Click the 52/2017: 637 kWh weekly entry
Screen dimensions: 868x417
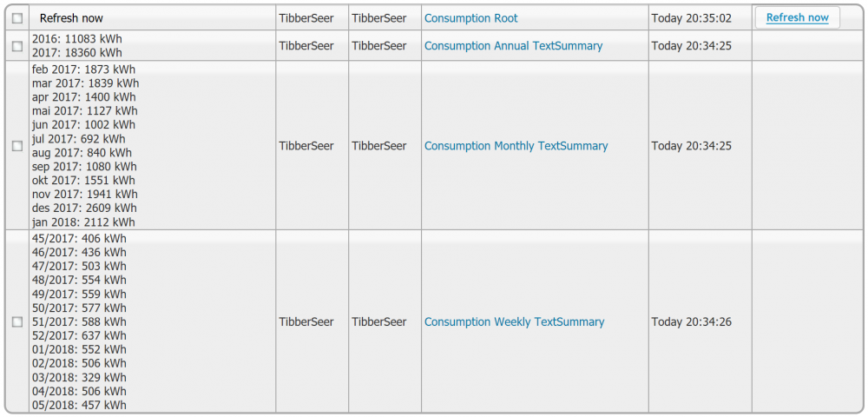tap(79, 335)
